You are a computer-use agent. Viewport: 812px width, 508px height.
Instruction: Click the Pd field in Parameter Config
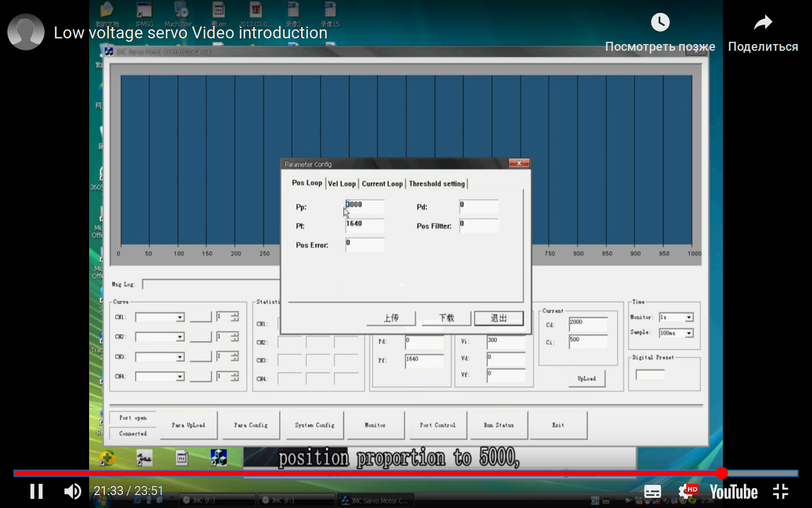pos(479,207)
